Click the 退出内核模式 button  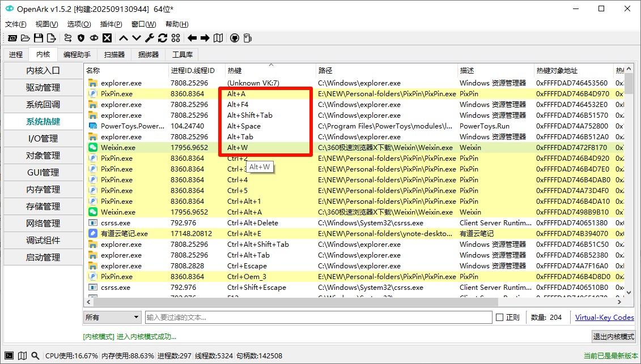click(x=614, y=337)
